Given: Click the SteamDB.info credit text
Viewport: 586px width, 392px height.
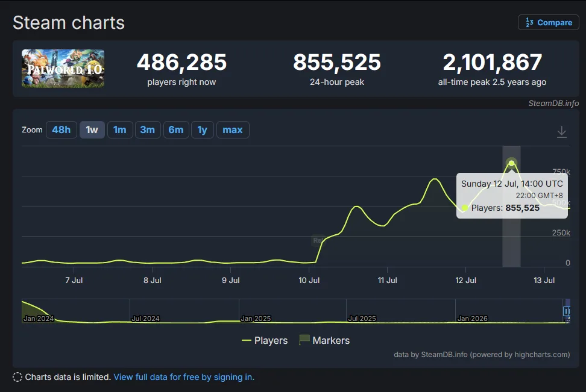Looking at the screenshot, I should (x=553, y=104).
